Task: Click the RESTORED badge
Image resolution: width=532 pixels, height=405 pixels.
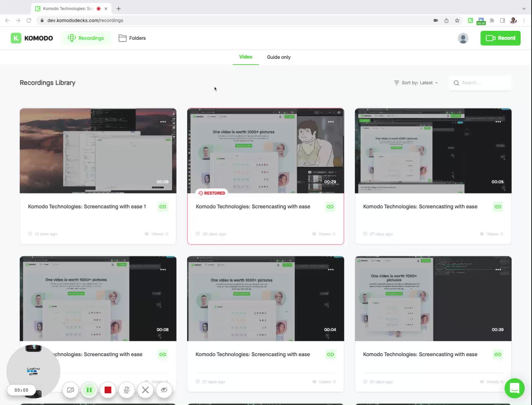Action: click(x=211, y=193)
